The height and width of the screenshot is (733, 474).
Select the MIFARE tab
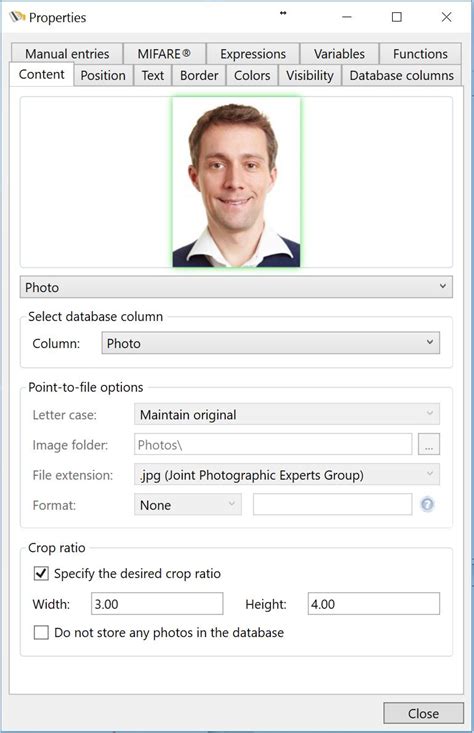point(164,54)
